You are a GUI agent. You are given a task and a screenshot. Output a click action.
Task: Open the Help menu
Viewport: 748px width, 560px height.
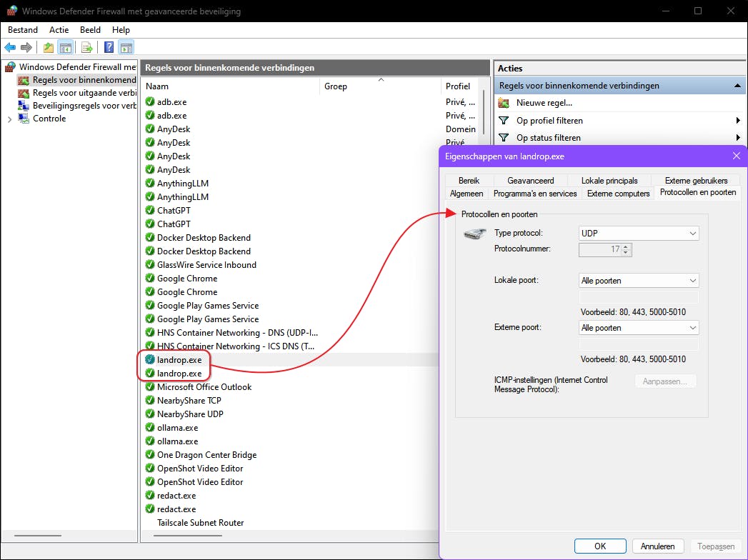tap(121, 29)
